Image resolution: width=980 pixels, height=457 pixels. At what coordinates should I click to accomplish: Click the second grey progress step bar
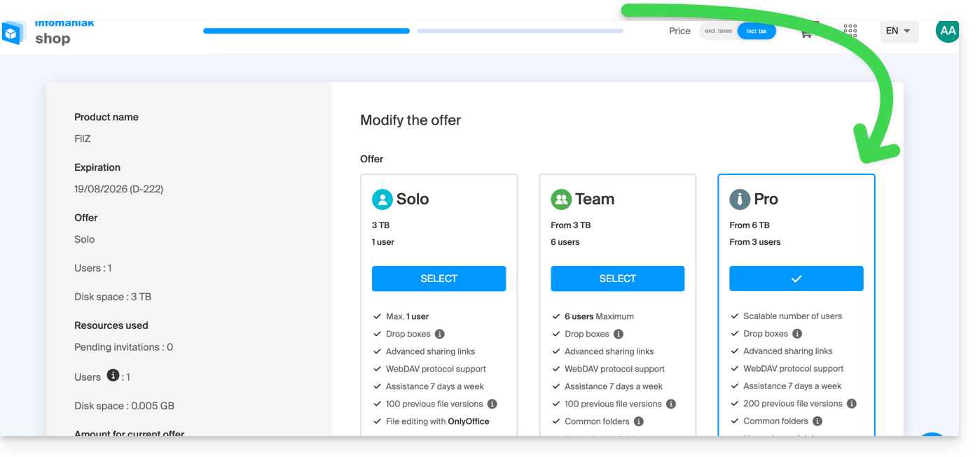tap(520, 31)
